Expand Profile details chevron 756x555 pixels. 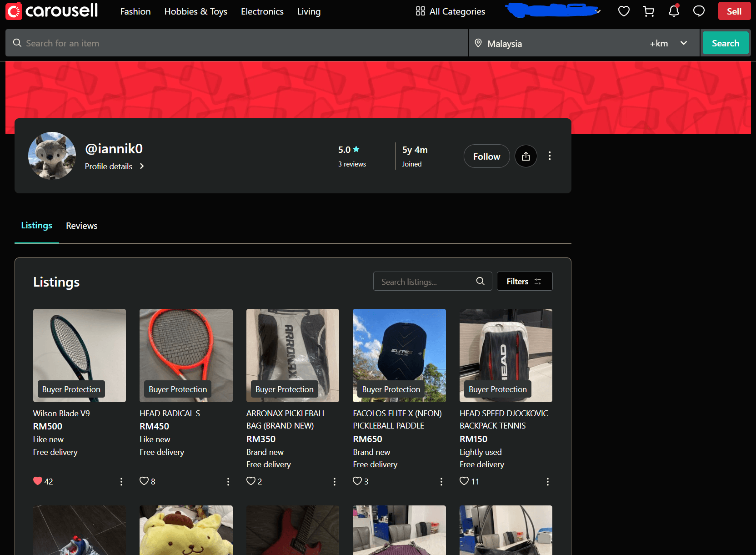(142, 166)
